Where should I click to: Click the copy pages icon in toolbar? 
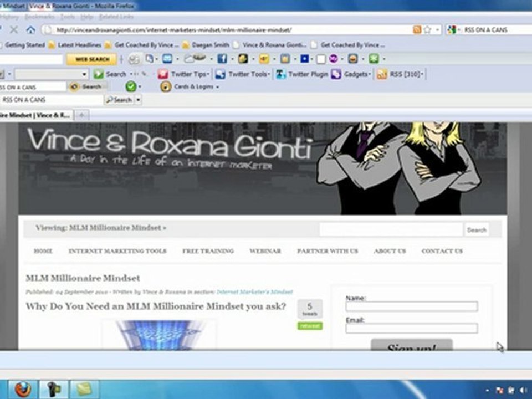click(x=149, y=59)
